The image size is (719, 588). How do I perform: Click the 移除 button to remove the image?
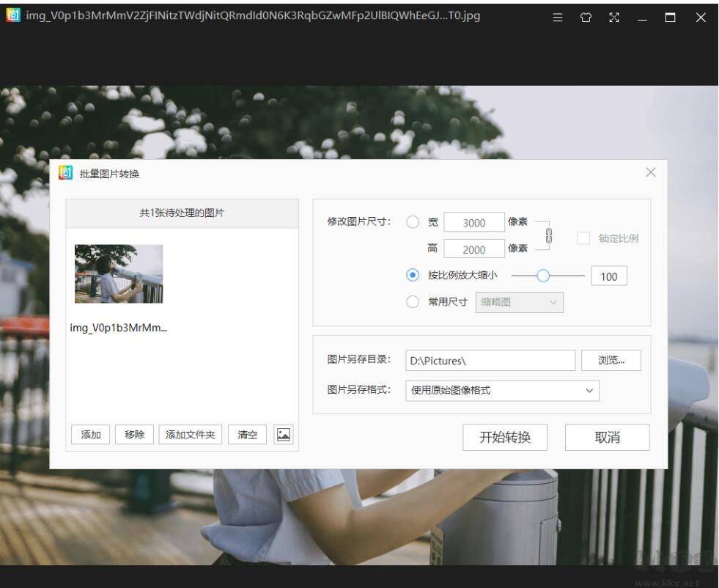[133, 434]
